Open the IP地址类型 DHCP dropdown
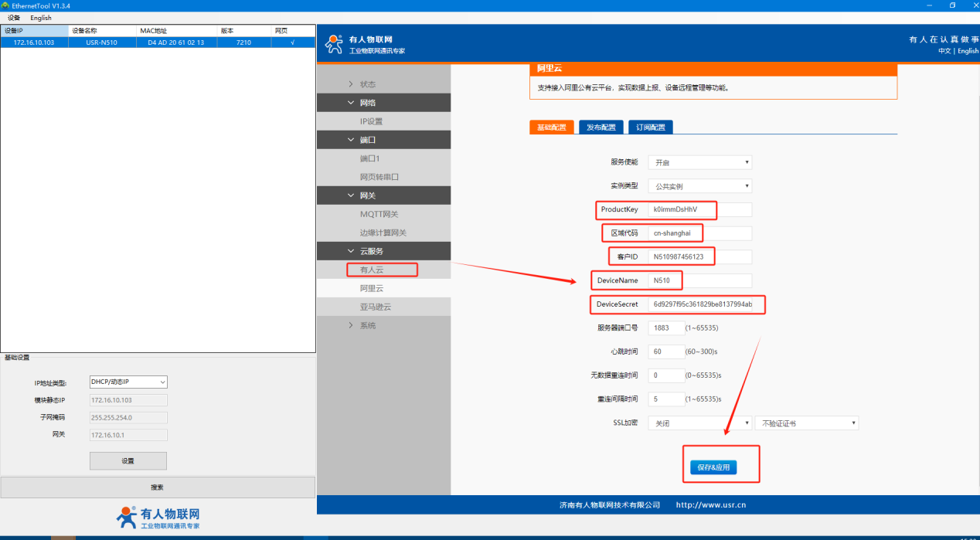This screenshot has height=540, width=980. (128, 382)
